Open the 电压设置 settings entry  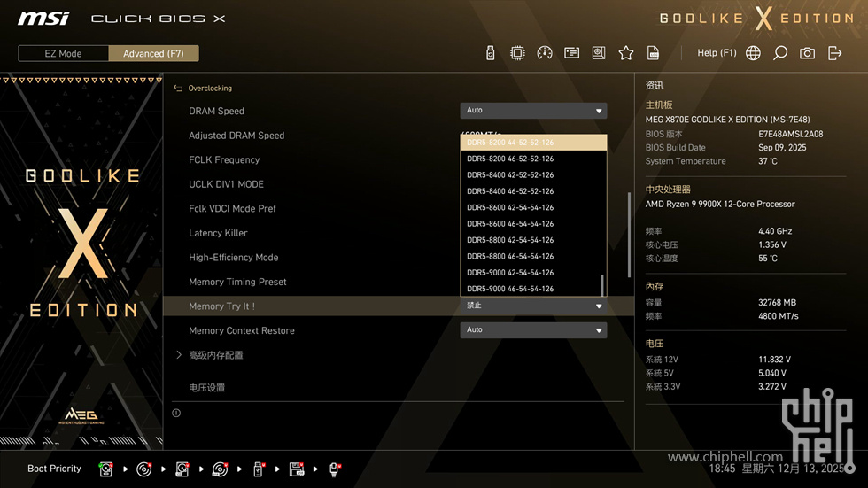207,388
